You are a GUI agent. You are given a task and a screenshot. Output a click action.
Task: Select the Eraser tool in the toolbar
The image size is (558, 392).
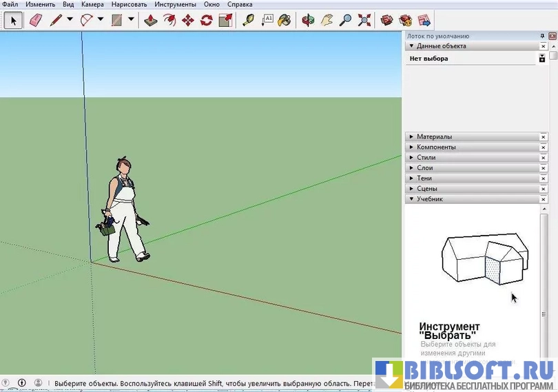[37, 20]
